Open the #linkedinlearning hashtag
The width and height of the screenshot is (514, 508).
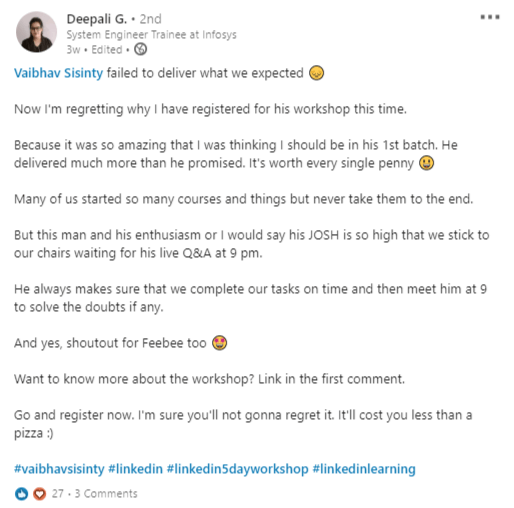click(x=364, y=469)
